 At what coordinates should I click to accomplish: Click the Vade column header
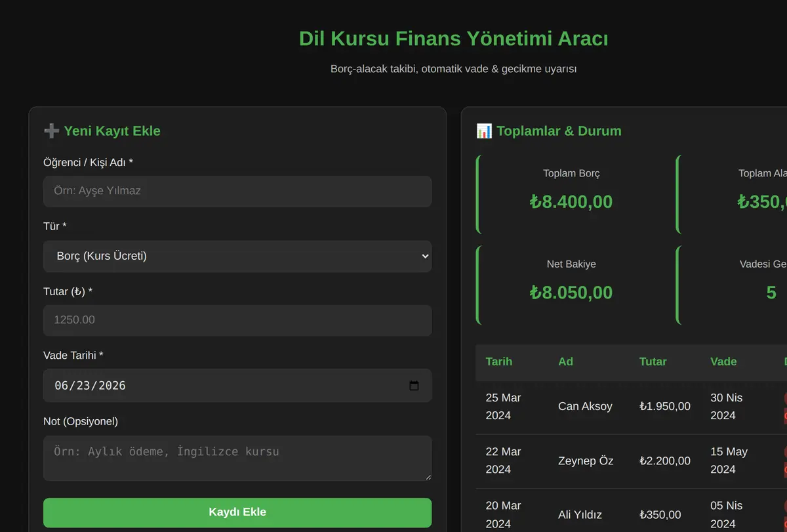(723, 361)
